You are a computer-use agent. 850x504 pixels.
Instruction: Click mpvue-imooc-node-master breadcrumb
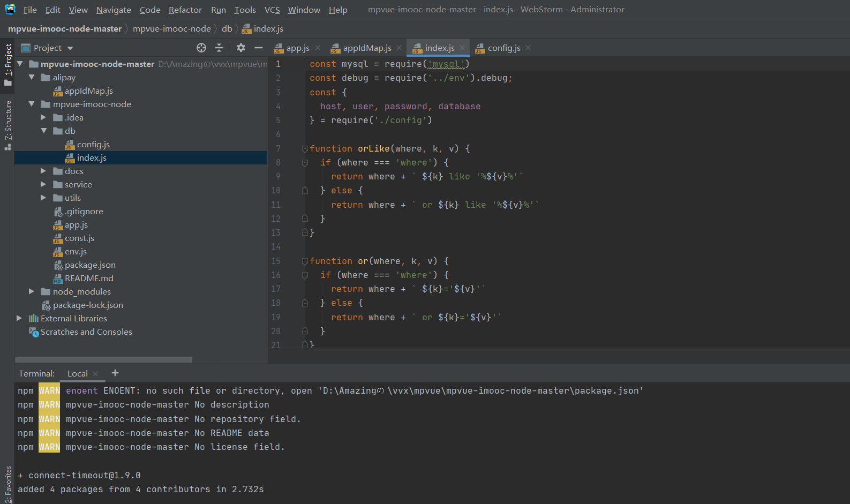coord(65,28)
